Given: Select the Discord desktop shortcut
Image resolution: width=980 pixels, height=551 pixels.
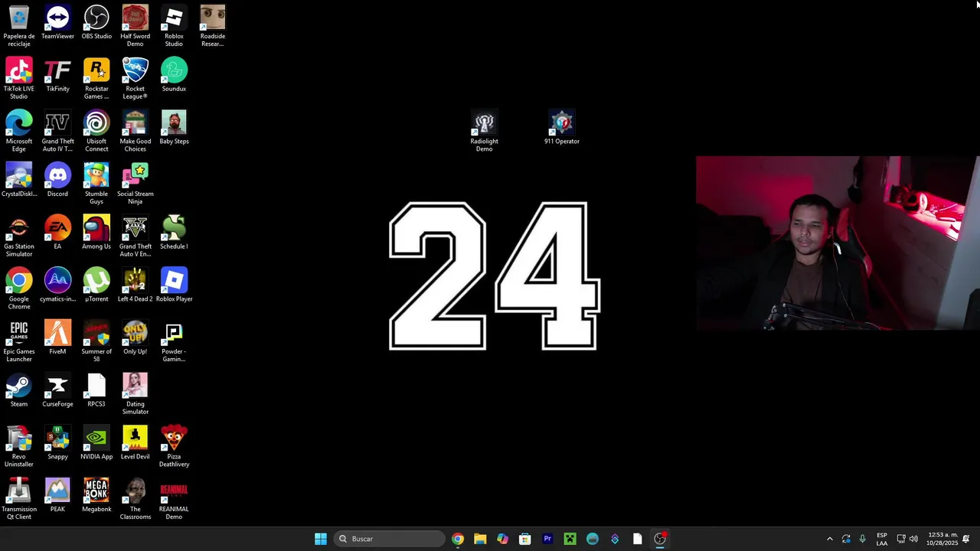Looking at the screenshot, I should pos(57,180).
